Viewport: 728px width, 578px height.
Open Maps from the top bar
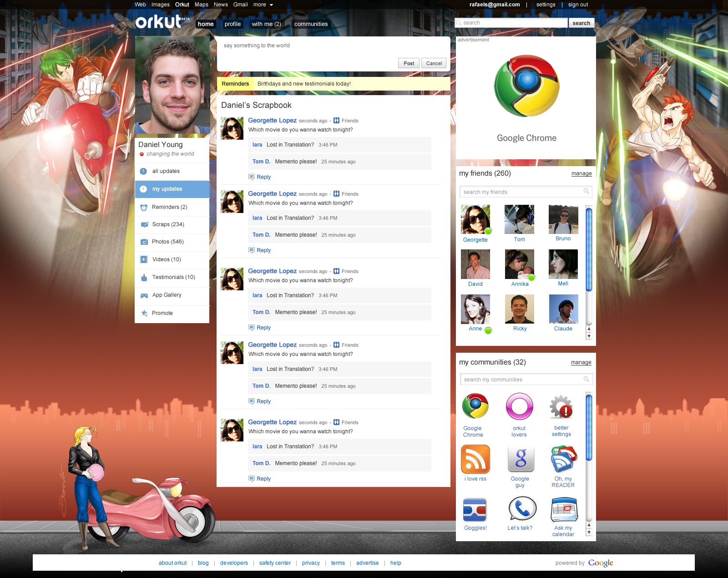click(201, 5)
